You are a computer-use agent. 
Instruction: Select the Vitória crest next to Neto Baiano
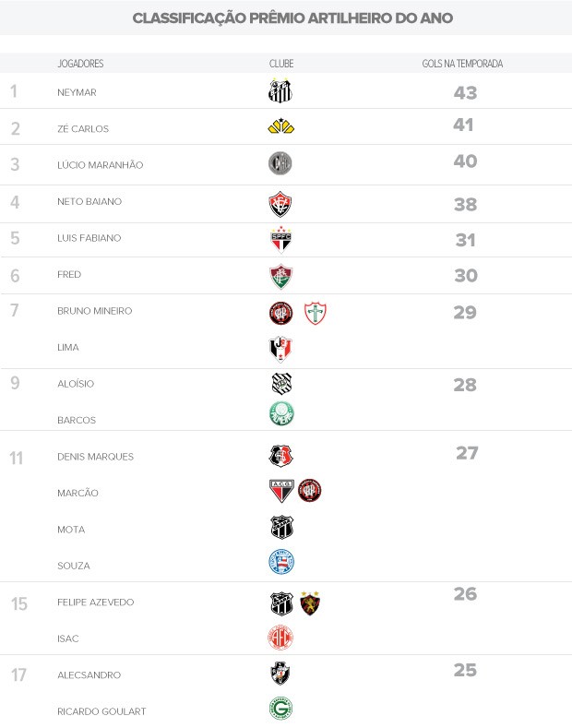tap(280, 203)
